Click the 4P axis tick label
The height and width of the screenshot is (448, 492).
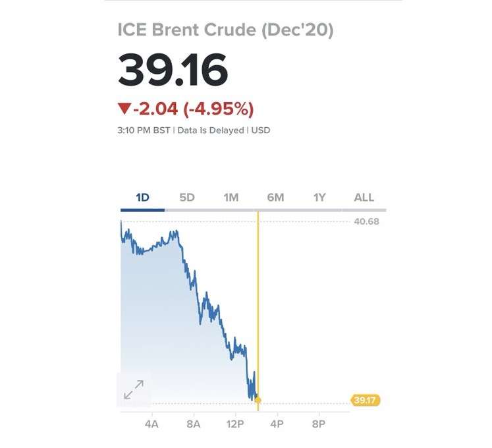point(277,424)
